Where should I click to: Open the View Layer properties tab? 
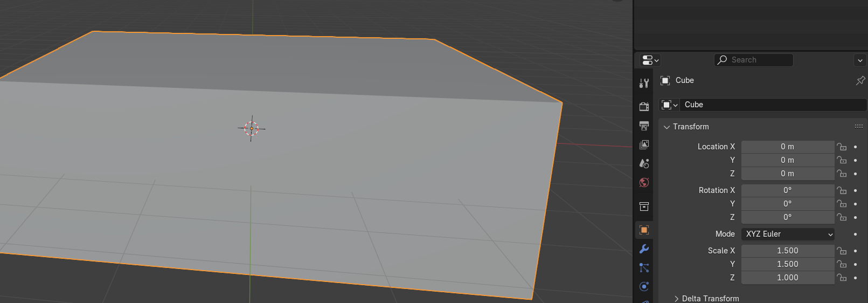[644, 144]
